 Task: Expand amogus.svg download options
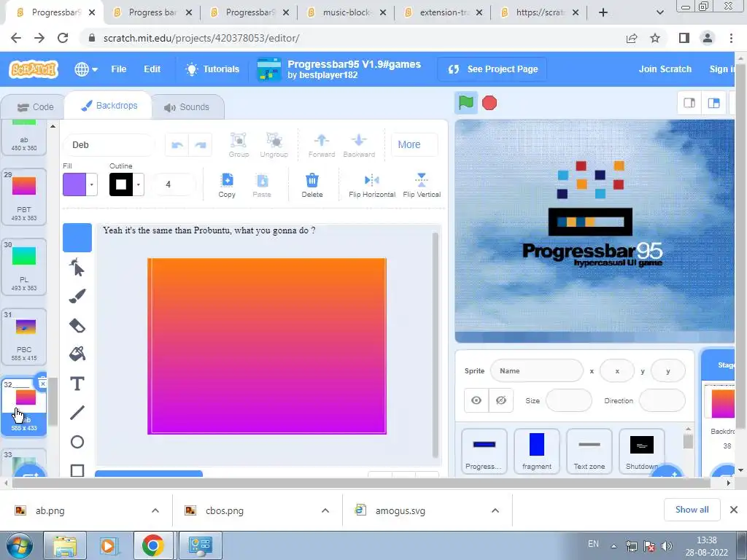[495, 510]
